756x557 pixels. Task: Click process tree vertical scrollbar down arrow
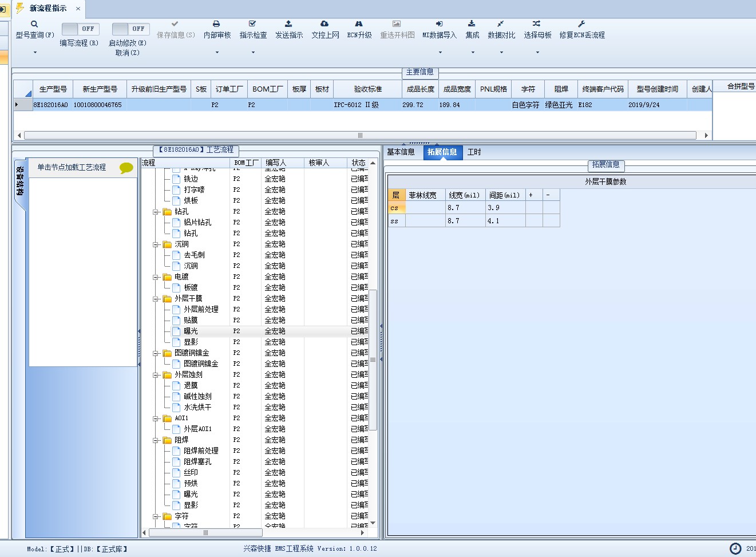(373, 523)
